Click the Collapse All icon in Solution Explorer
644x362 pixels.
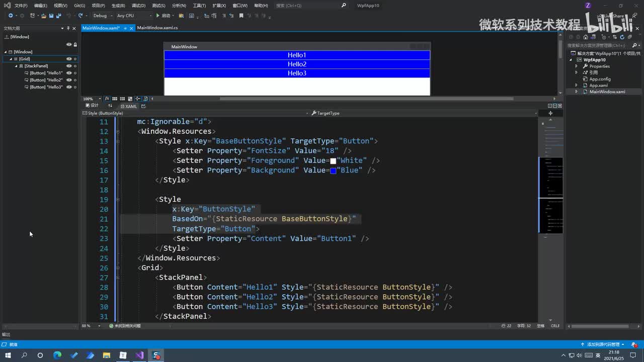click(629, 37)
